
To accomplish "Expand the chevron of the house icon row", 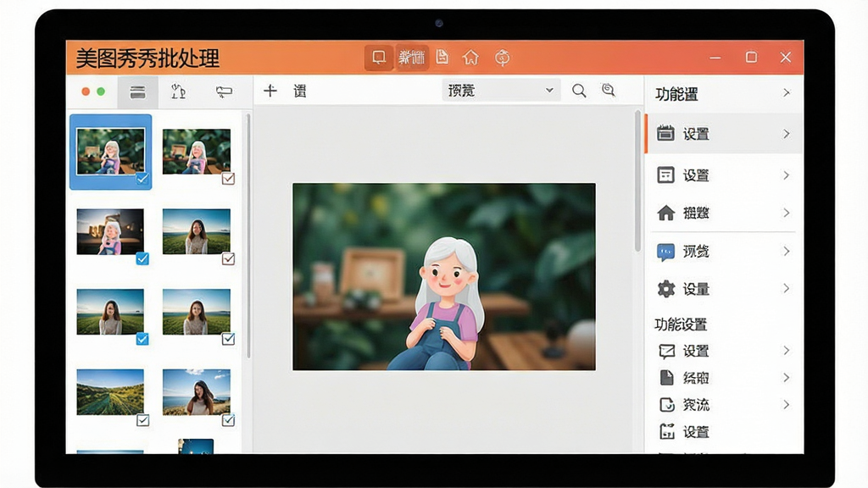I will click(787, 213).
